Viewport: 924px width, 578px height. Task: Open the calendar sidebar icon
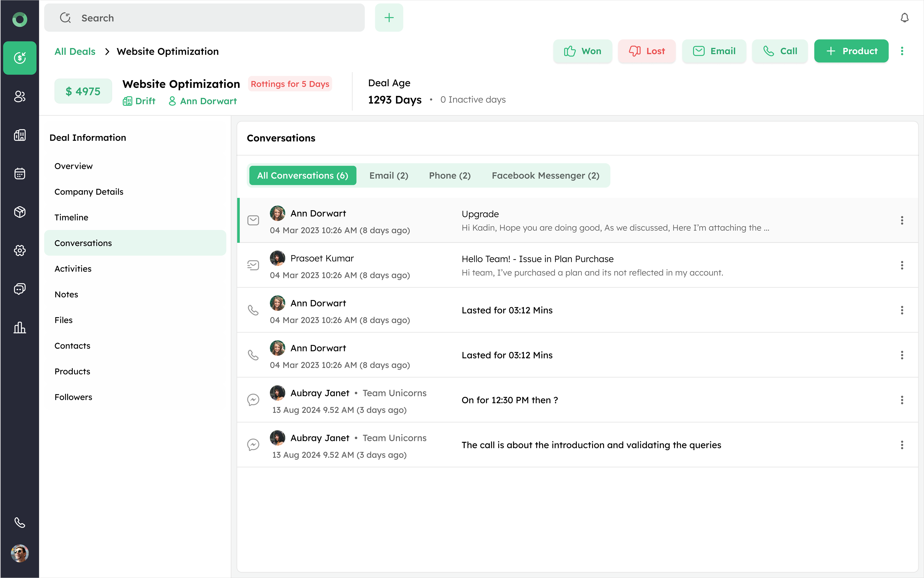click(x=19, y=174)
